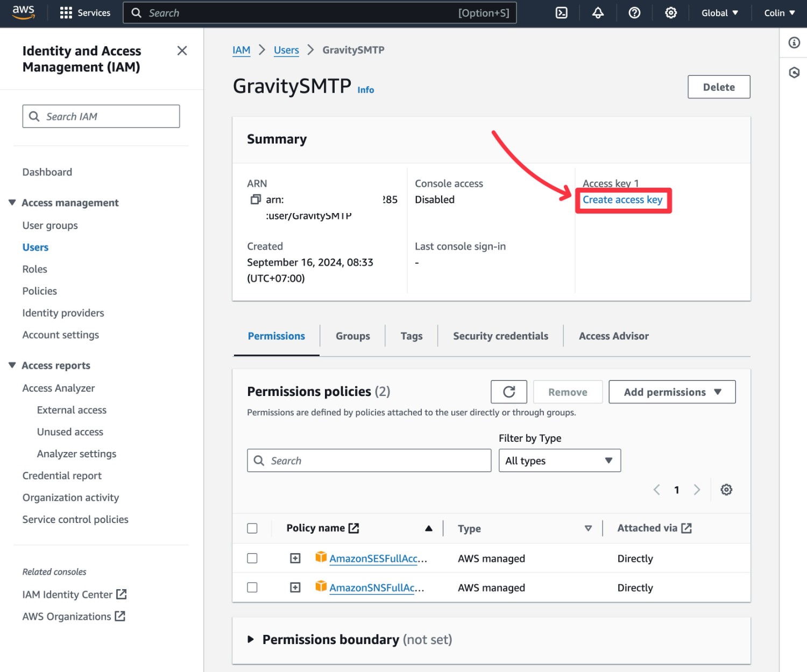Open the Services grid menu
The width and height of the screenshot is (807, 672).
(85, 13)
